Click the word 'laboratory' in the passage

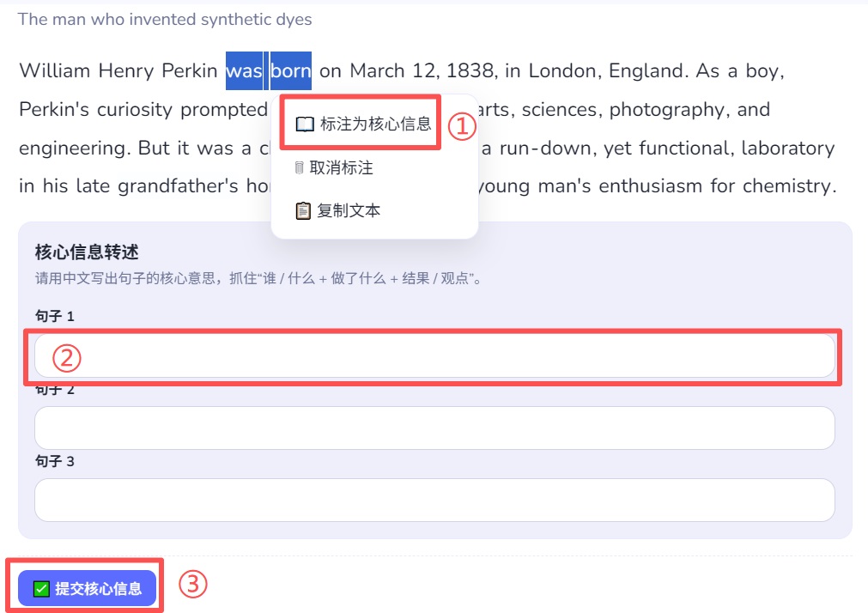pos(788,149)
